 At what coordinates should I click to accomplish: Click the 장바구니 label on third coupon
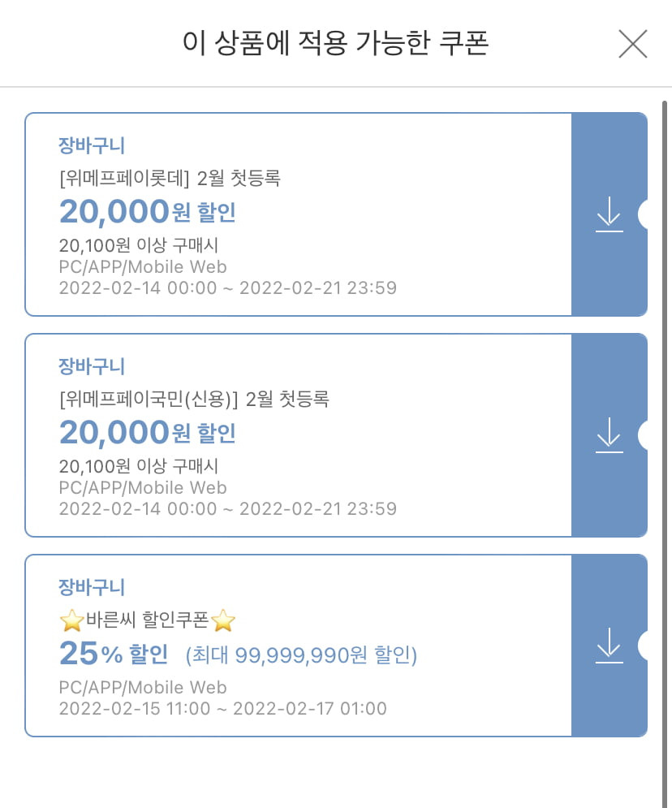[x=92, y=587]
